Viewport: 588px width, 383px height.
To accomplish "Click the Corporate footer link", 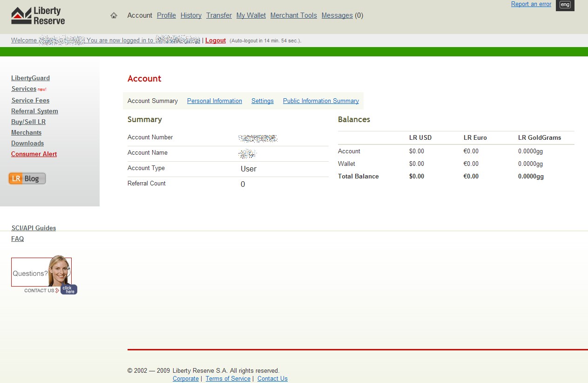I will [186, 379].
